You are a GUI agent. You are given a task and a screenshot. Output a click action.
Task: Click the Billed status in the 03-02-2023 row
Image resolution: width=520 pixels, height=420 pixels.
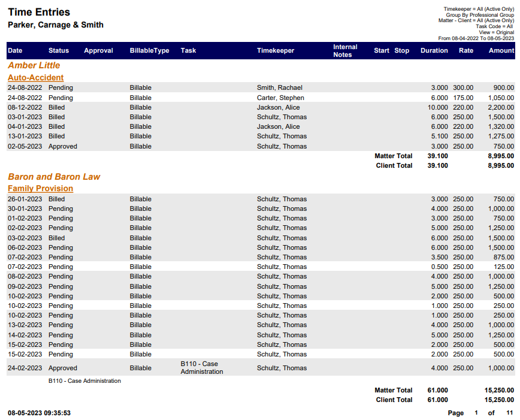[57, 238]
